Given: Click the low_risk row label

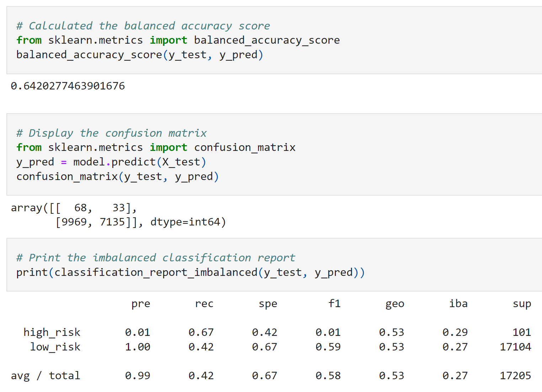Looking at the screenshot, I should tap(55, 347).
